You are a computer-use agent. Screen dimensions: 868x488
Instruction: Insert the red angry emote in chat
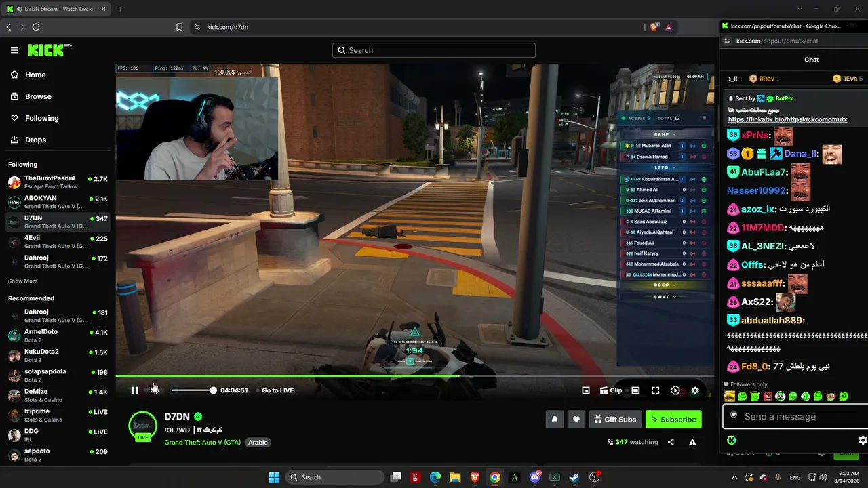(768, 396)
